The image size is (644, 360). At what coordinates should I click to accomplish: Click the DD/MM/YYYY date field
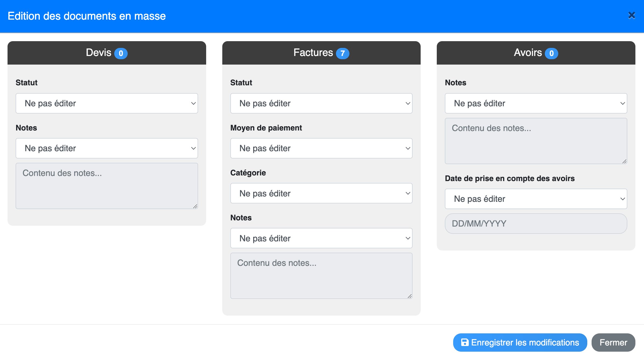[536, 224]
